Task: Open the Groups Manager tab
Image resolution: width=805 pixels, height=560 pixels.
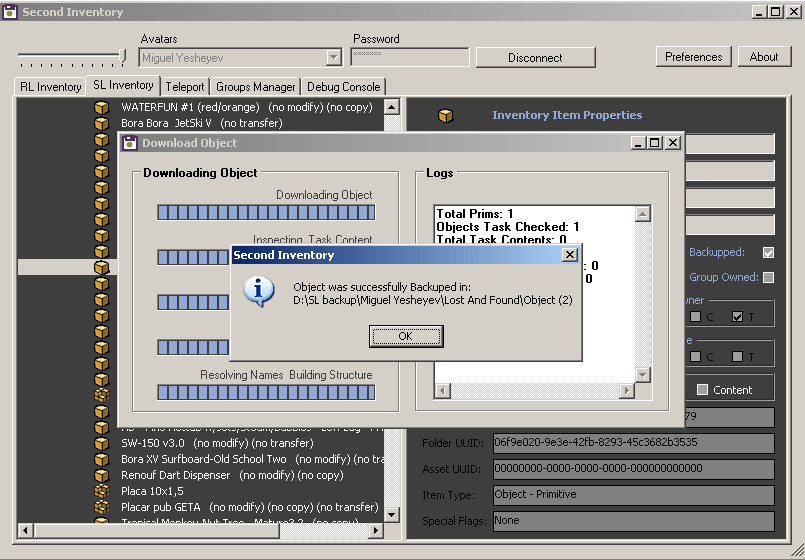Action: [x=256, y=87]
